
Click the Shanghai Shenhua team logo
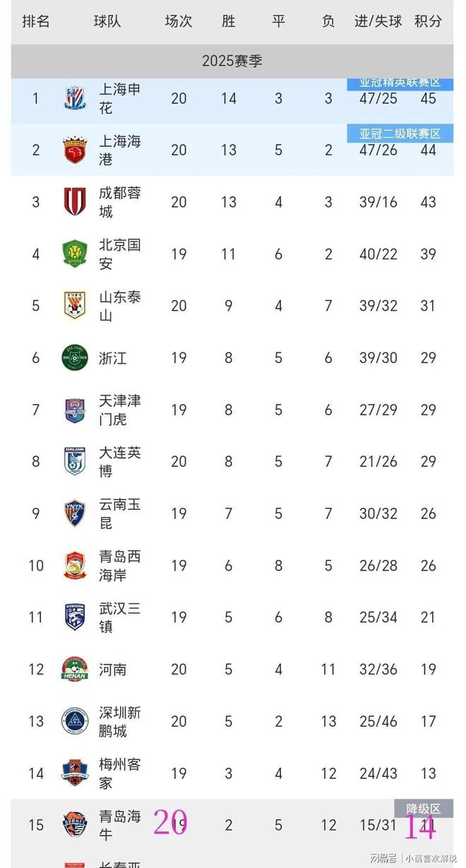pos(74,98)
